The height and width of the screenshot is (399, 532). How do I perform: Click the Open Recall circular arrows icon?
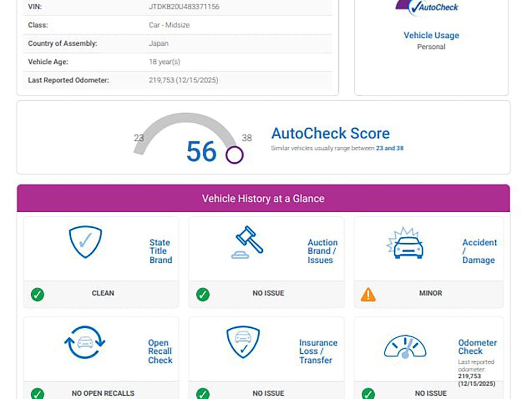pyautogui.click(x=85, y=343)
